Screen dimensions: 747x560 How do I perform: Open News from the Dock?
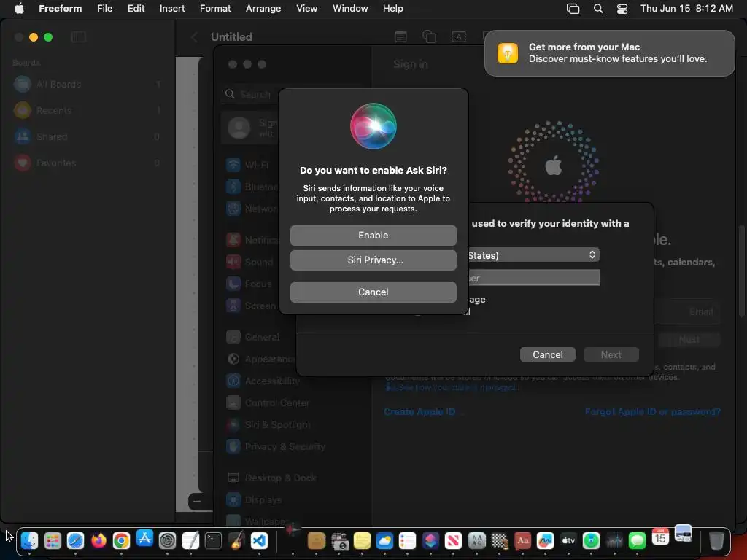pos(454,540)
